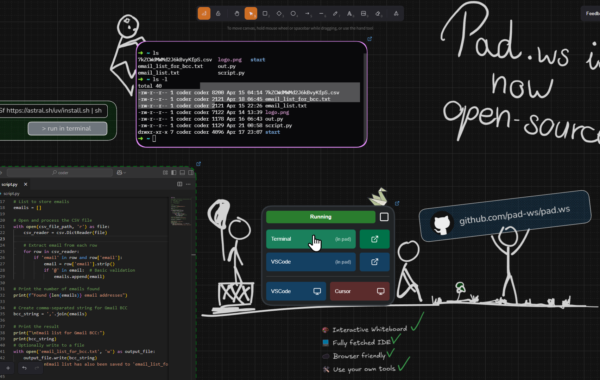This screenshot has height=380, width=600.
Task: Click the paper swan drawing above panel
Action: [378, 197]
